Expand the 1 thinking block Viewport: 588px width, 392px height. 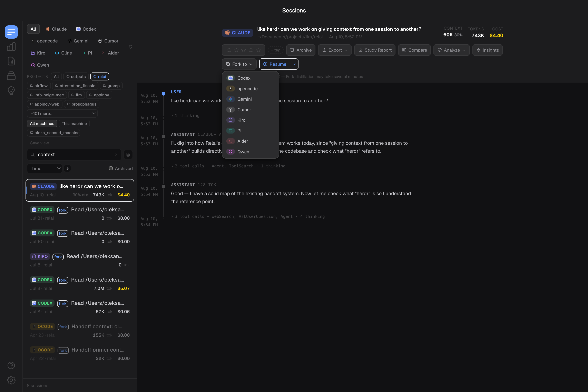pos(186,116)
